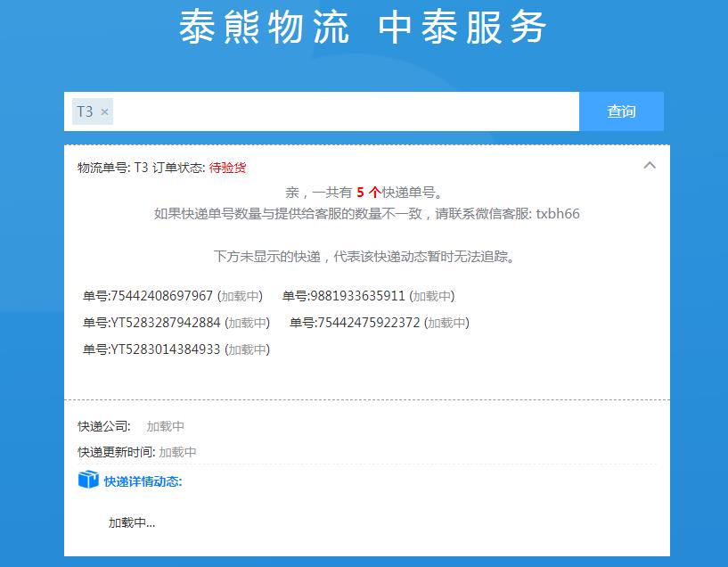728x567 pixels.
Task: Click the blue 查询 search button
Action: pos(621,111)
